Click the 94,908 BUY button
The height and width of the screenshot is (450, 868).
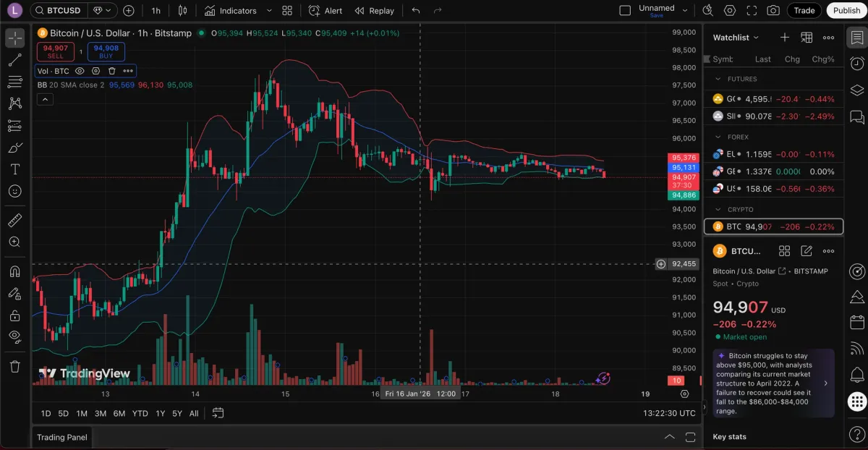(106, 51)
